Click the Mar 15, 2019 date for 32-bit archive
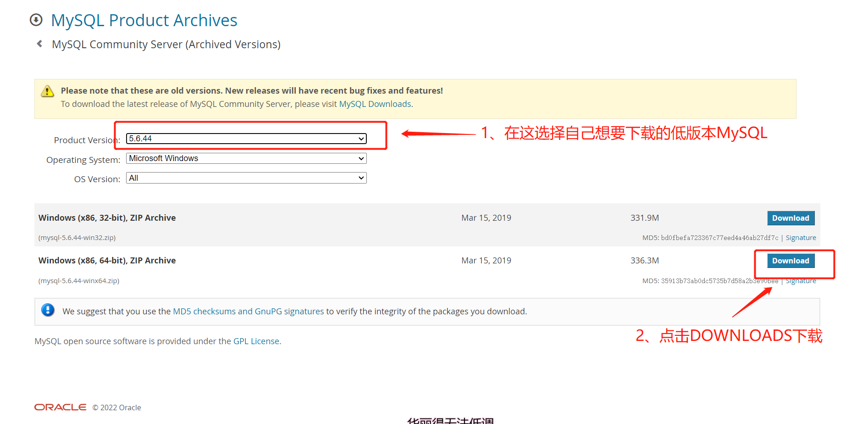The image size is (868, 424). click(486, 218)
